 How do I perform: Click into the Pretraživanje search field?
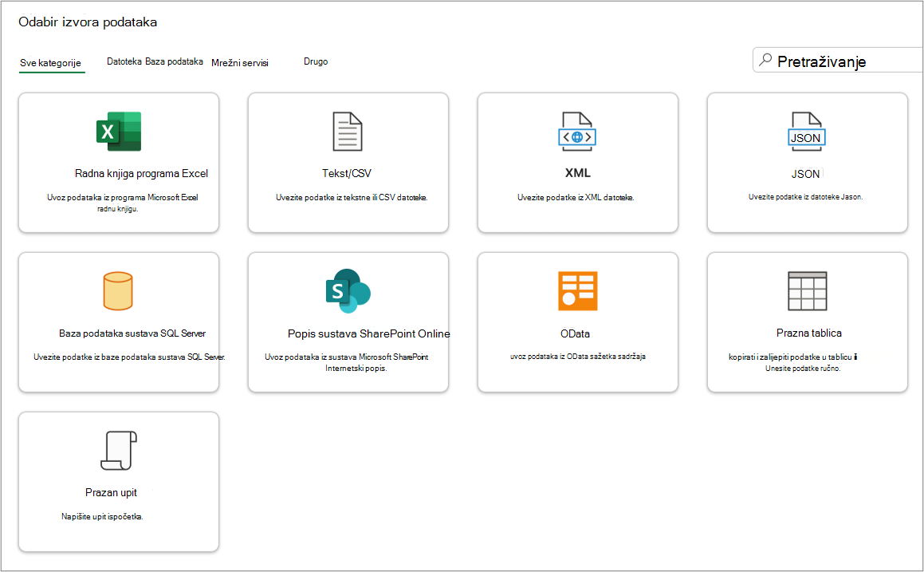pyautogui.click(x=837, y=60)
